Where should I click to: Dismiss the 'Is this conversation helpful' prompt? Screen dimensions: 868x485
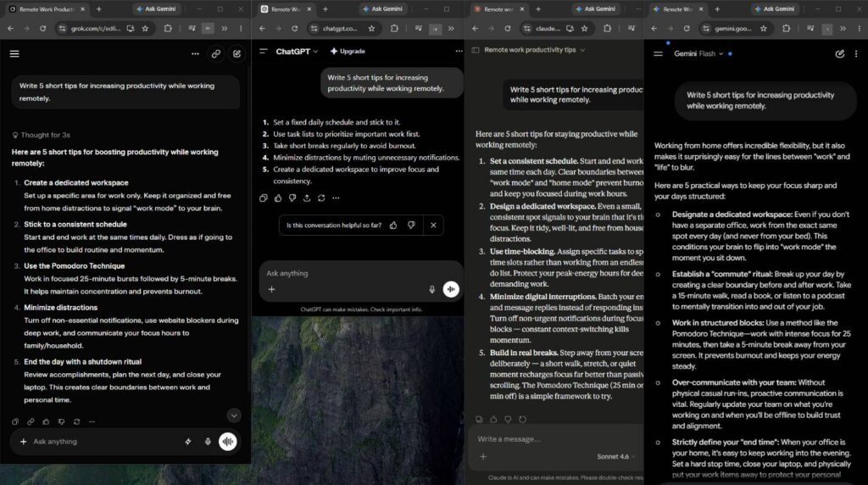(433, 226)
